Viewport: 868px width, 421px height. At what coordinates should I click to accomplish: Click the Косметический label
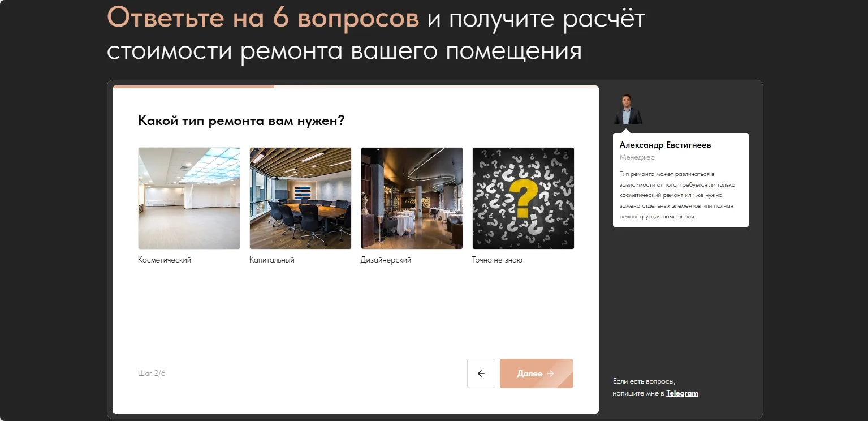point(165,260)
